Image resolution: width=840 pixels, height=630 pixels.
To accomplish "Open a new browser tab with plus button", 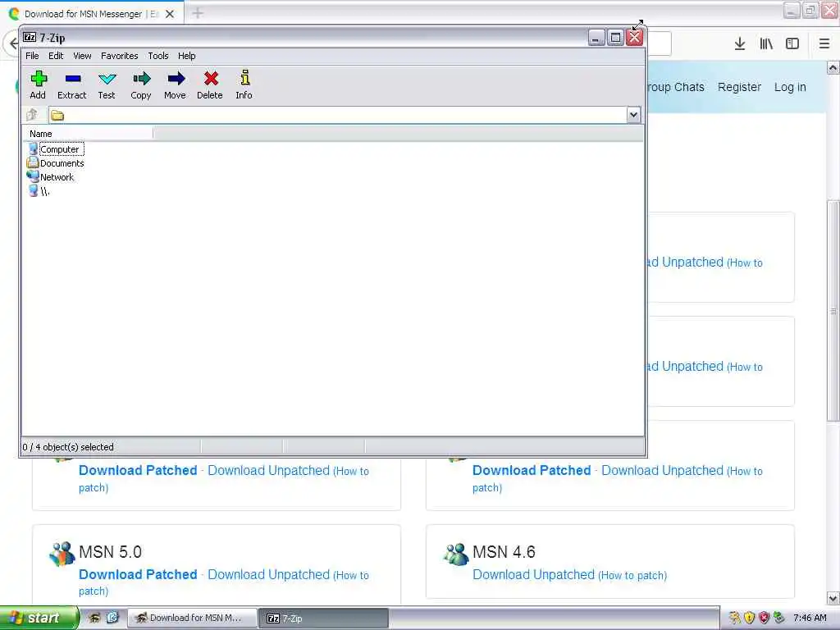I will pos(198,13).
